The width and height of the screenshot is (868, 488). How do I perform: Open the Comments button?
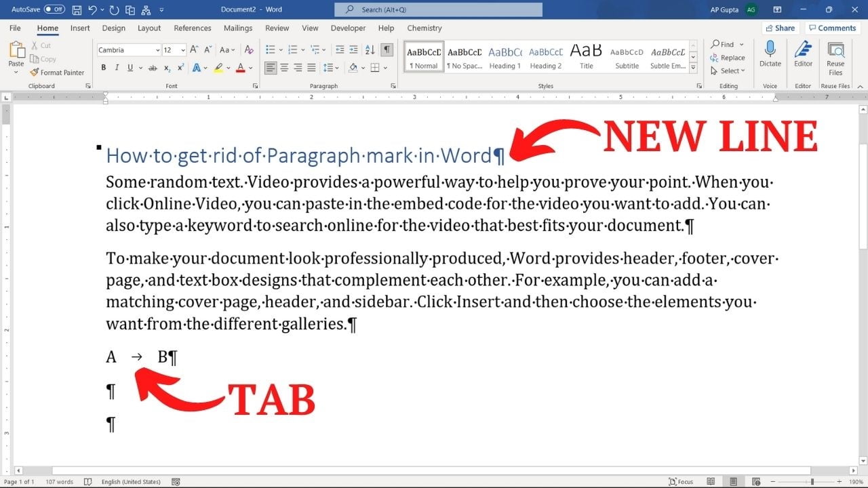(832, 28)
